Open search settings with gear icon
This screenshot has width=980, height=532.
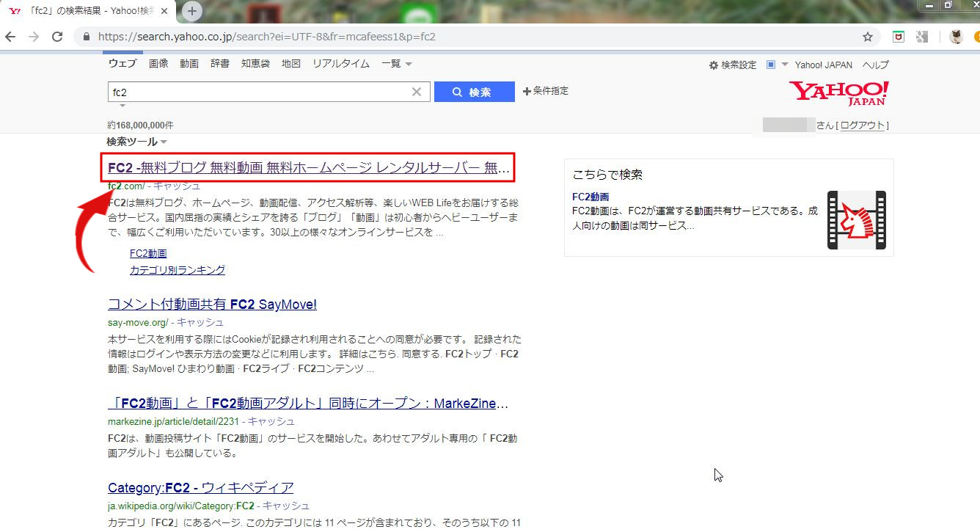click(x=713, y=65)
